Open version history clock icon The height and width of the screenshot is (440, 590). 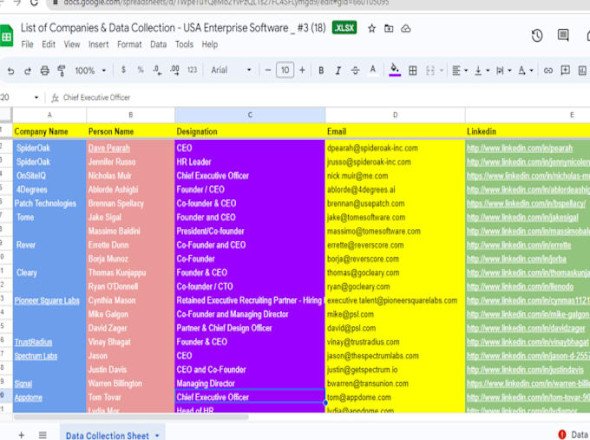coord(537,36)
